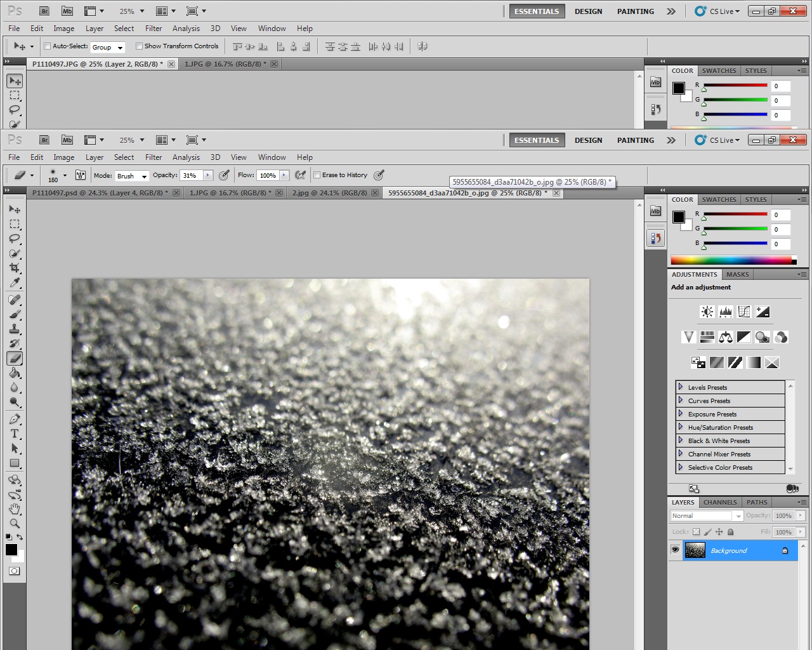Add an Exposure adjustment icon
Viewport: 812px width, 650px height.
pos(763,312)
